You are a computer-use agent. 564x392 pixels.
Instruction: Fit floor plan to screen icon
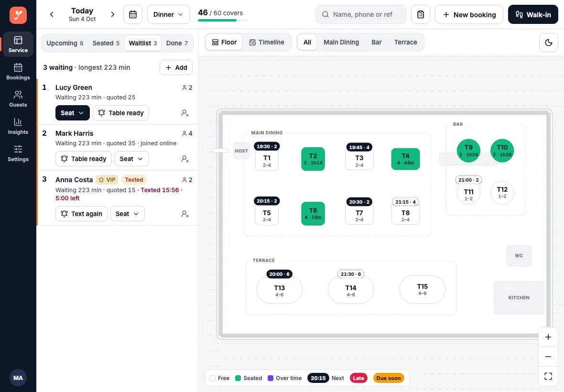tap(548, 376)
